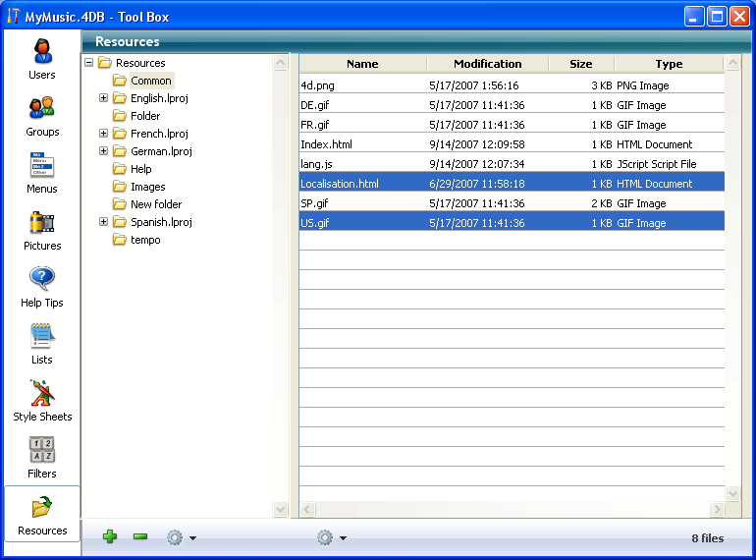
Task: Open the Groups section icon
Action: click(42, 108)
